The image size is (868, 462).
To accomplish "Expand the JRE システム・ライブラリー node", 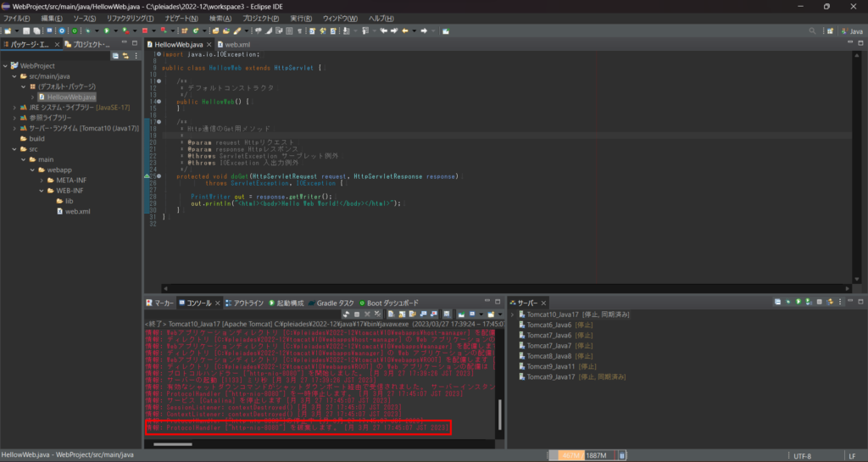I will (x=14, y=108).
